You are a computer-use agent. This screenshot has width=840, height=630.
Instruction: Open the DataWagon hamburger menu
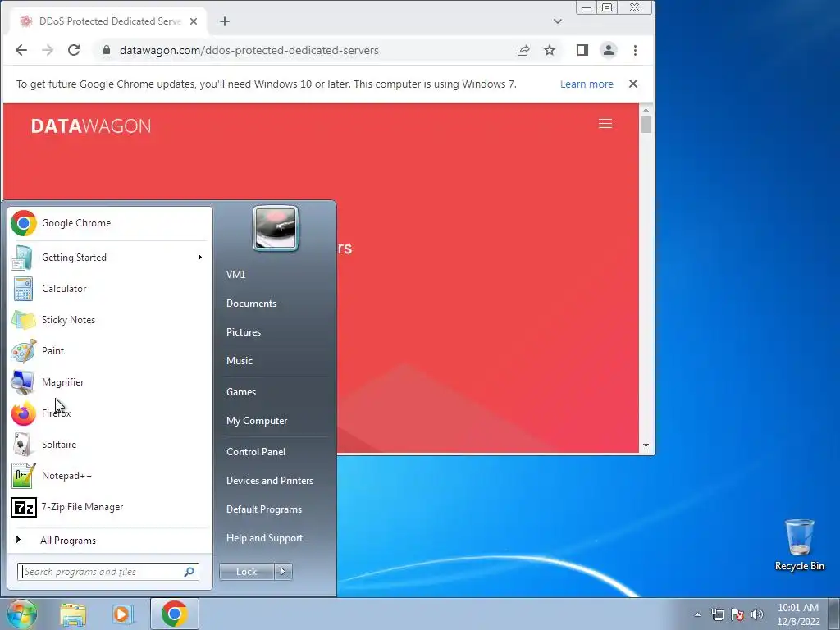[605, 124]
